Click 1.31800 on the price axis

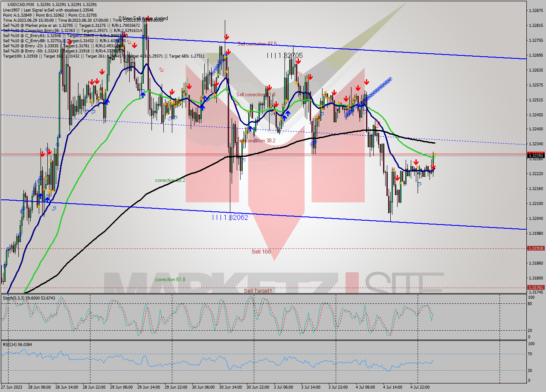[536, 278]
